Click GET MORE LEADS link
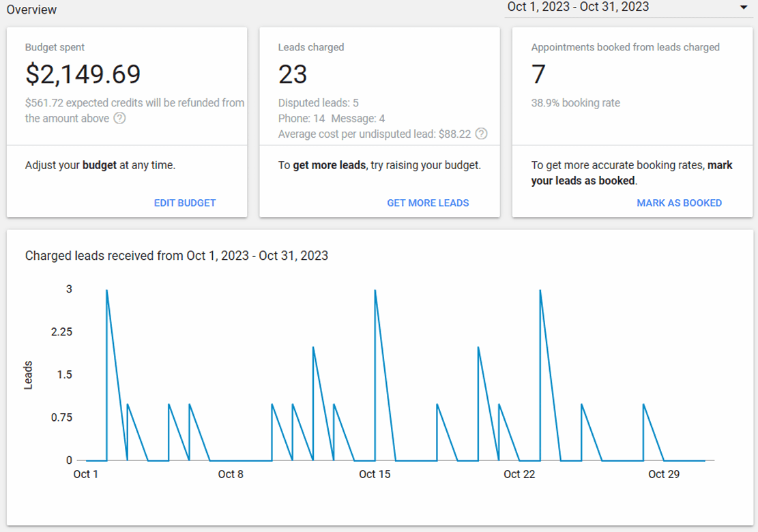Viewport: 758px width, 532px height. [428, 203]
